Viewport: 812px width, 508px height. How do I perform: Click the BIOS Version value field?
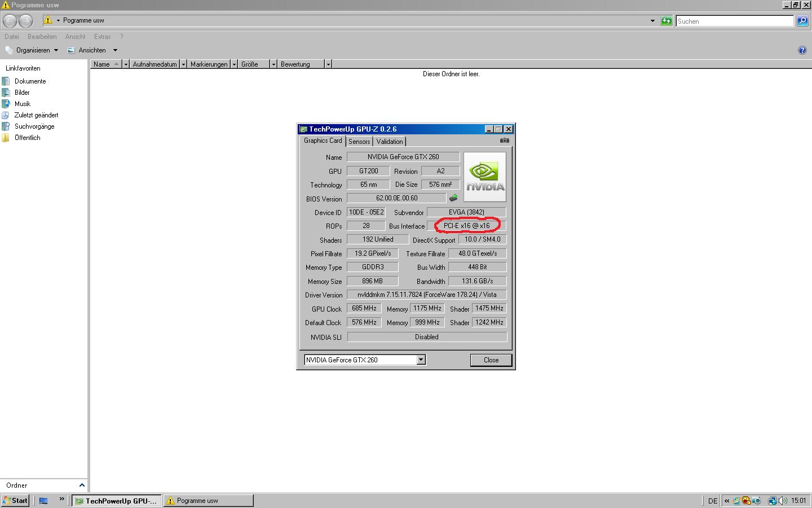pos(396,198)
